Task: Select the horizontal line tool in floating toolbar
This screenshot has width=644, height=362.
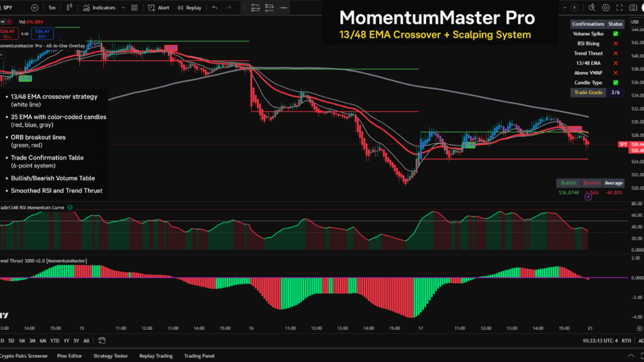Action: pos(283,8)
